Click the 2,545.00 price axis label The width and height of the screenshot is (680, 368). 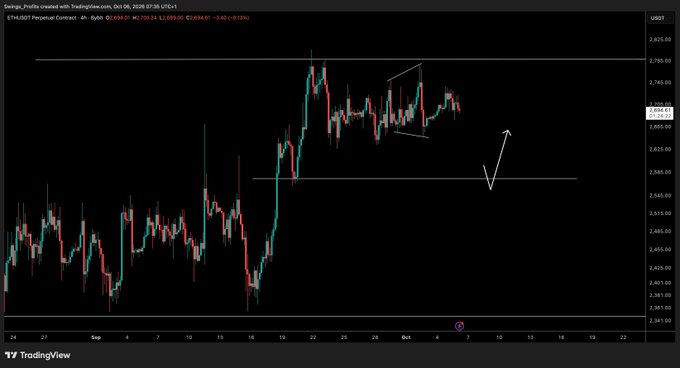[x=660, y=196]
